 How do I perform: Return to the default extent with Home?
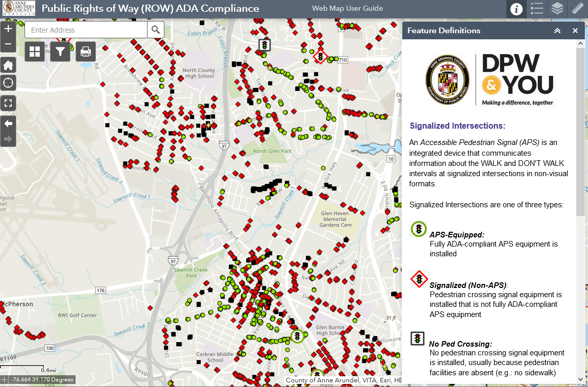(8, 65)
